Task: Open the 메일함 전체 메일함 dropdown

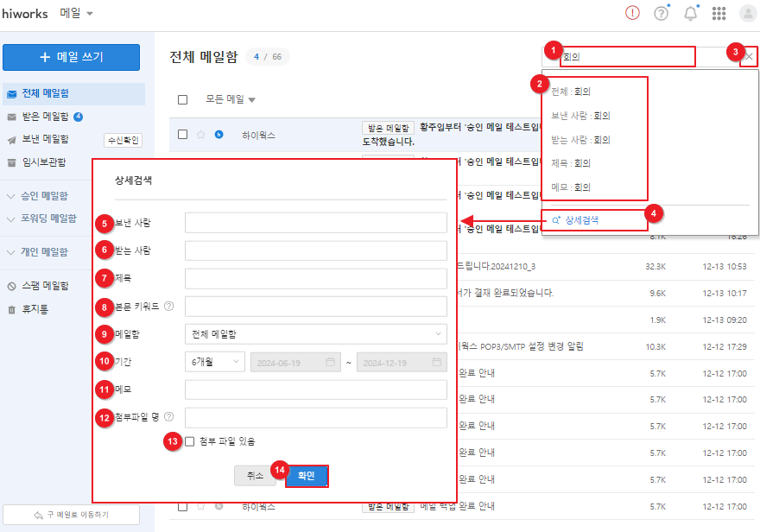Action: point(315,333)
